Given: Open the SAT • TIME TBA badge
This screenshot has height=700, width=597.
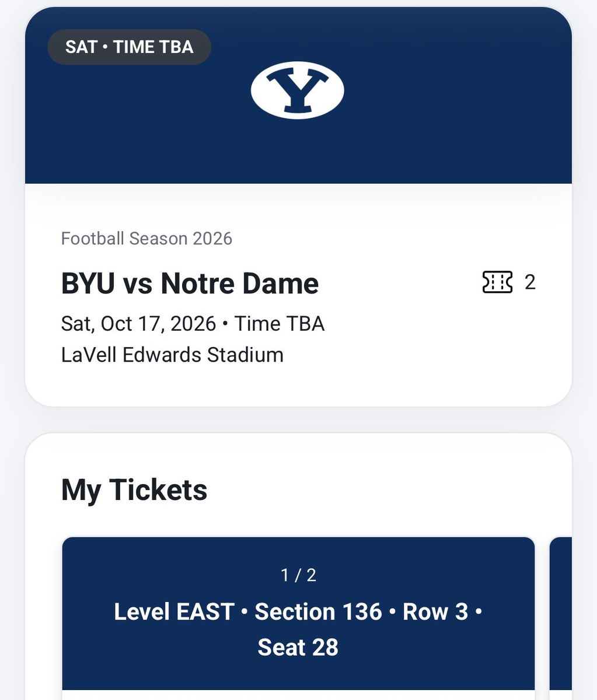Looking at the screenshot, I should [x=129, y=47].
